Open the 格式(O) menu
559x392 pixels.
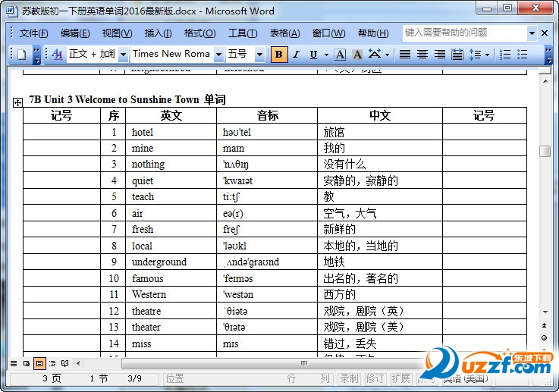pos(199,33)
